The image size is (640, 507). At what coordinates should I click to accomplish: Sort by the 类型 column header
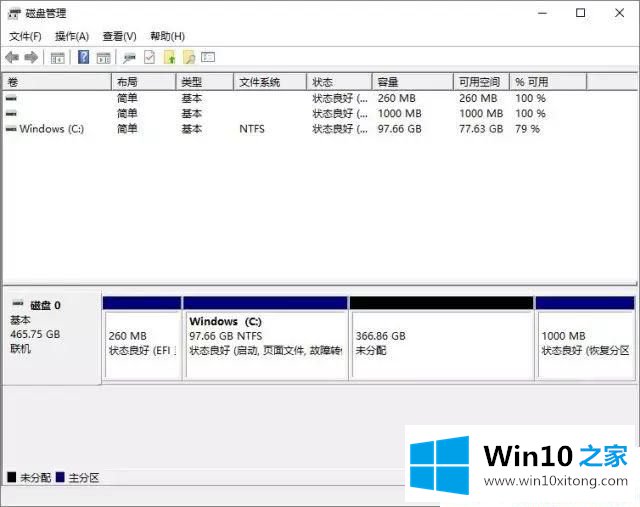tap(204, 82)
